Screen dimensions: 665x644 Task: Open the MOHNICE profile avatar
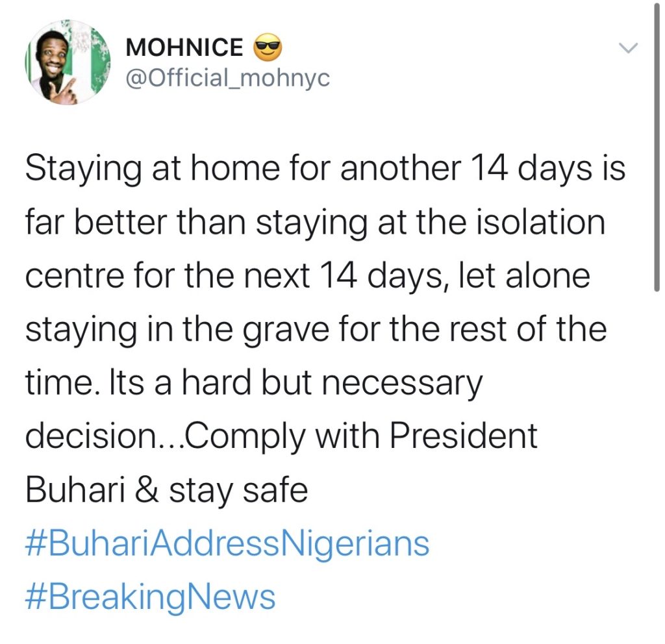tap(68, 64)
